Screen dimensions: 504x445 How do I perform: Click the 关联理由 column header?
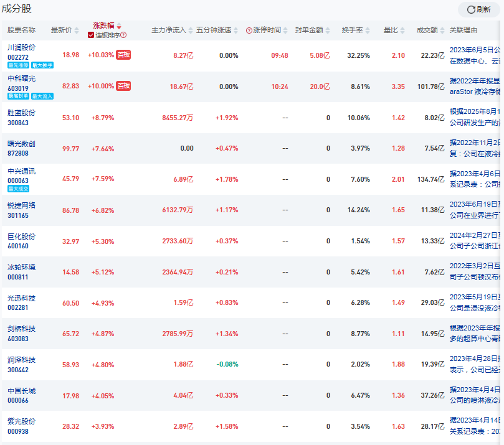(463, 30)
